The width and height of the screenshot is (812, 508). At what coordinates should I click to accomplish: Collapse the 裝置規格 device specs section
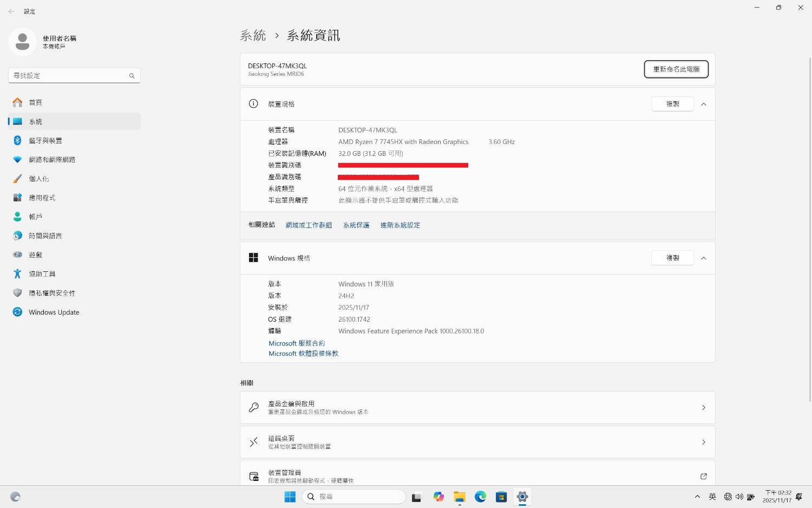703,104
